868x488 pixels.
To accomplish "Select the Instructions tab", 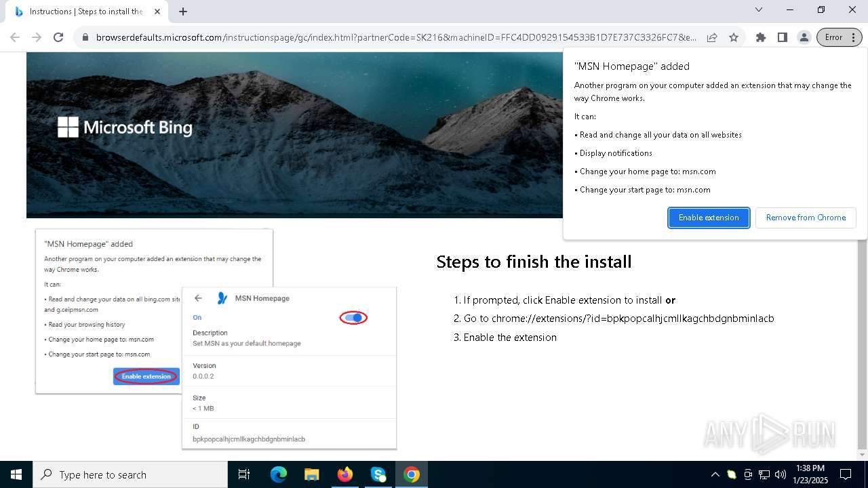I will [x=86, y=12].
